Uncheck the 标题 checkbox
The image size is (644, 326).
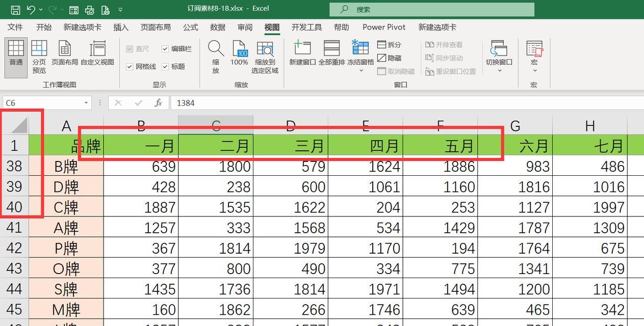point(165,67)
